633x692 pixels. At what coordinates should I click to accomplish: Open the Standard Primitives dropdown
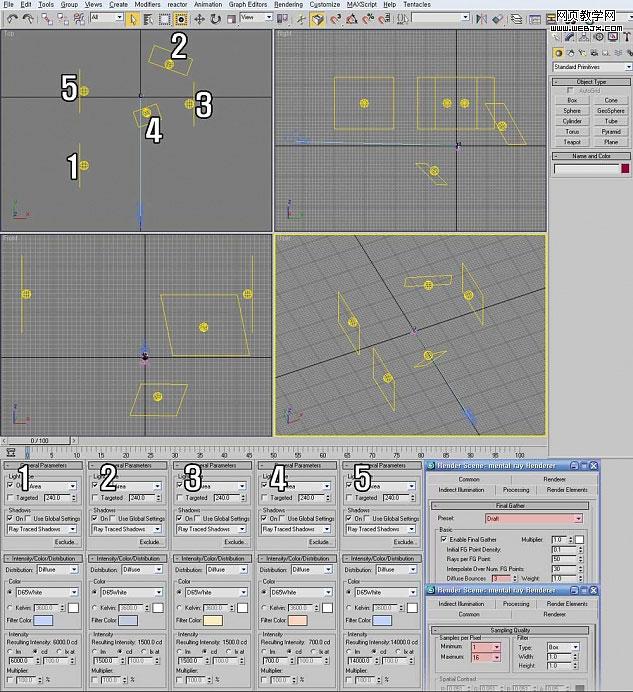coord(592,67)
